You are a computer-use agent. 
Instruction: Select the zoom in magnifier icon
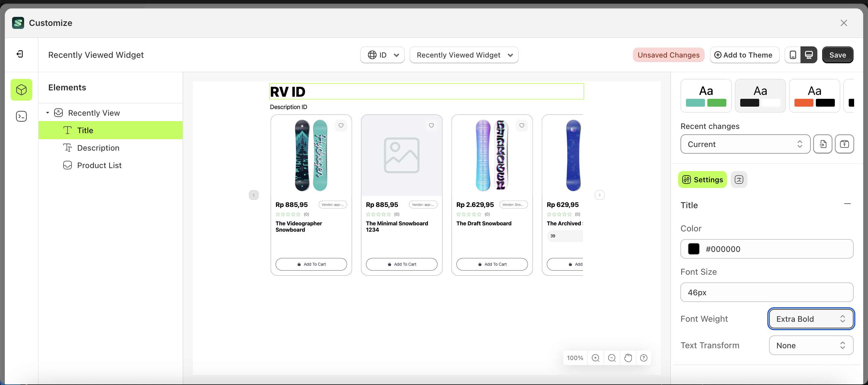596,358
